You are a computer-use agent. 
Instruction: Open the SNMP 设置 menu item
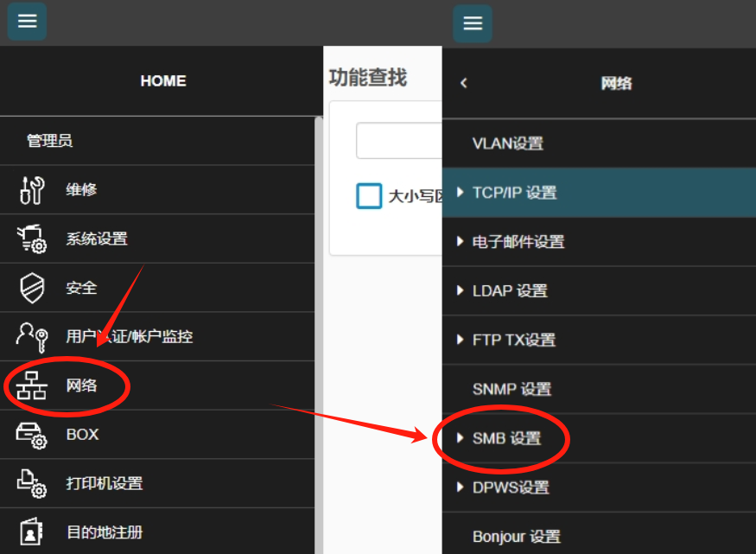[x=511, y=390]
